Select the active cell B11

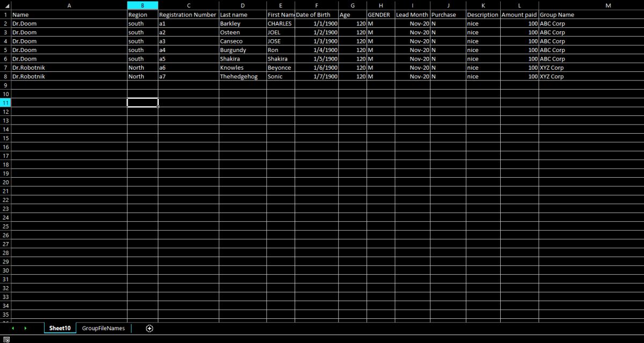[143, 103]
